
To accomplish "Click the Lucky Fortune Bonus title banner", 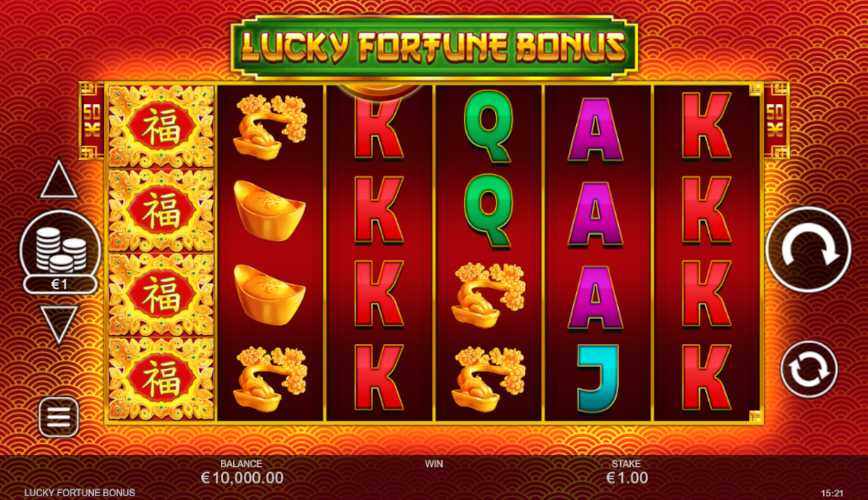I will [x=434, y=47].
